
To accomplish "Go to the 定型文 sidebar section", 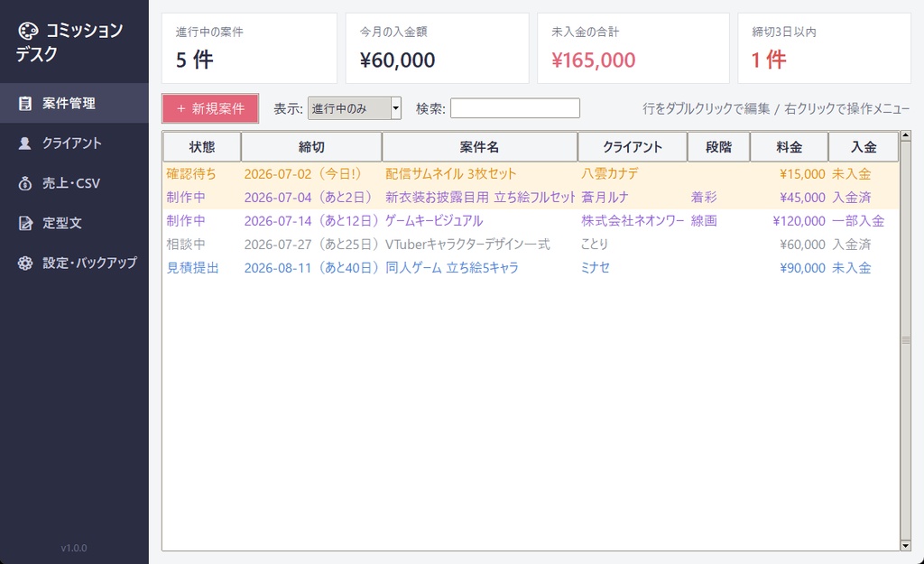I will pos(74,224).
